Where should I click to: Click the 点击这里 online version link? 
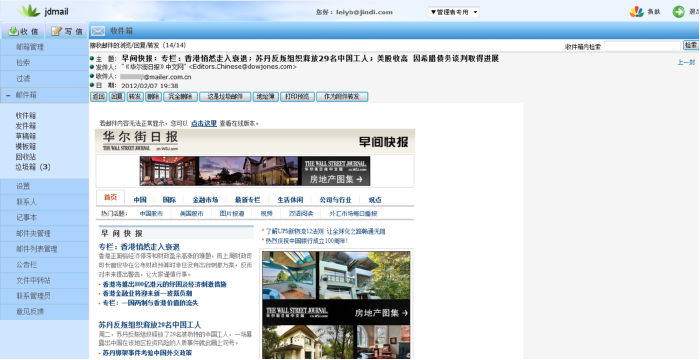[x=204, y=123]
